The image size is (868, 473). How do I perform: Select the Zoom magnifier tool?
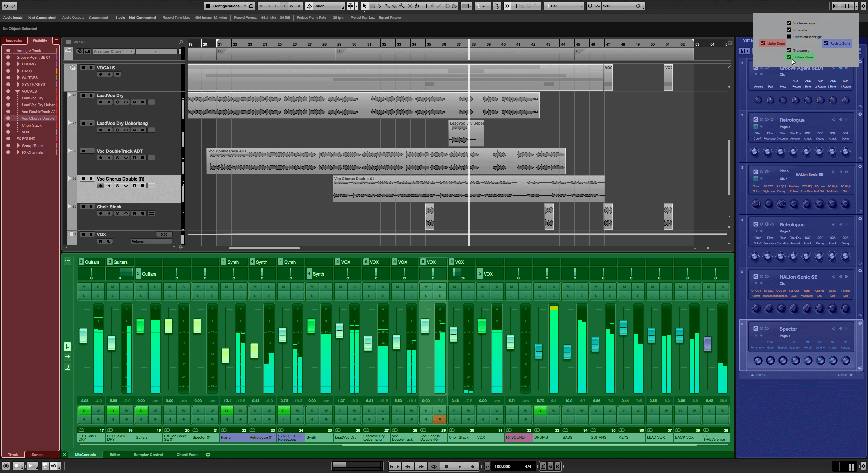[x=402, y=6]
